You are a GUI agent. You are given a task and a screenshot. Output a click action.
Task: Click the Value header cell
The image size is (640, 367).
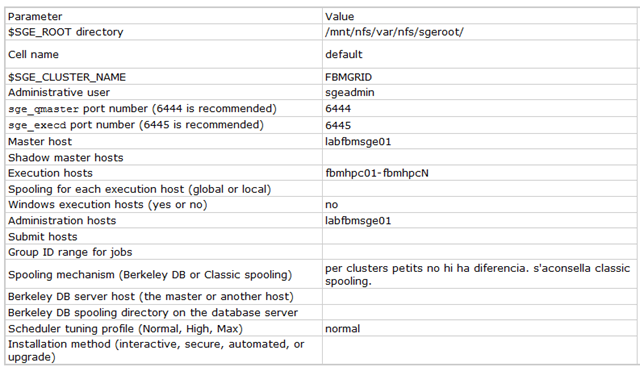tap(480, 16)
